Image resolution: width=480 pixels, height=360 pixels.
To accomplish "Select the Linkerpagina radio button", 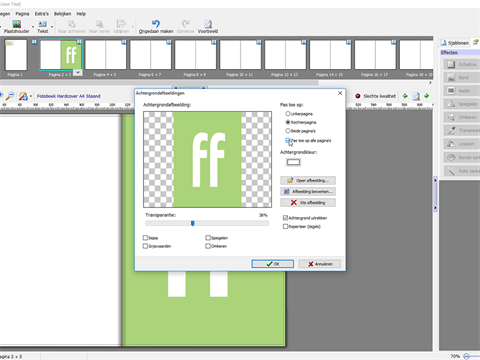I will (x=288, y=114).
